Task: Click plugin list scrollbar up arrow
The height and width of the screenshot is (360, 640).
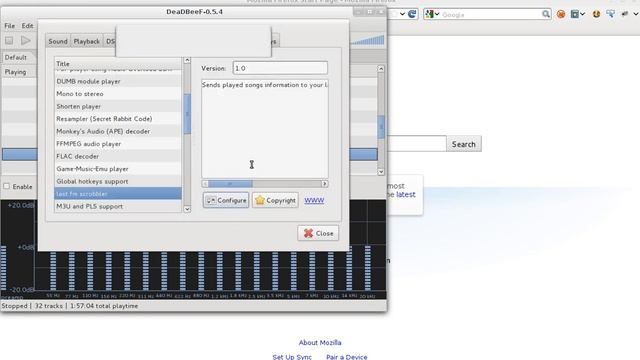Action: point(187,60)
